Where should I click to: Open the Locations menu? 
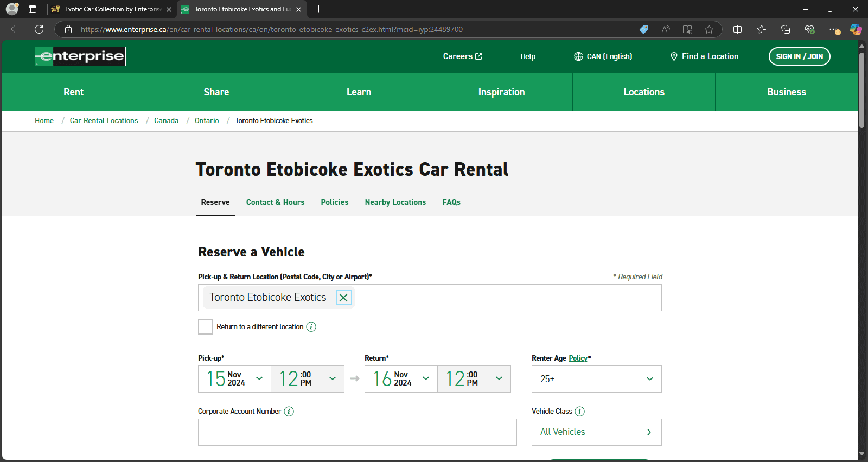click(x=644, y=92)
